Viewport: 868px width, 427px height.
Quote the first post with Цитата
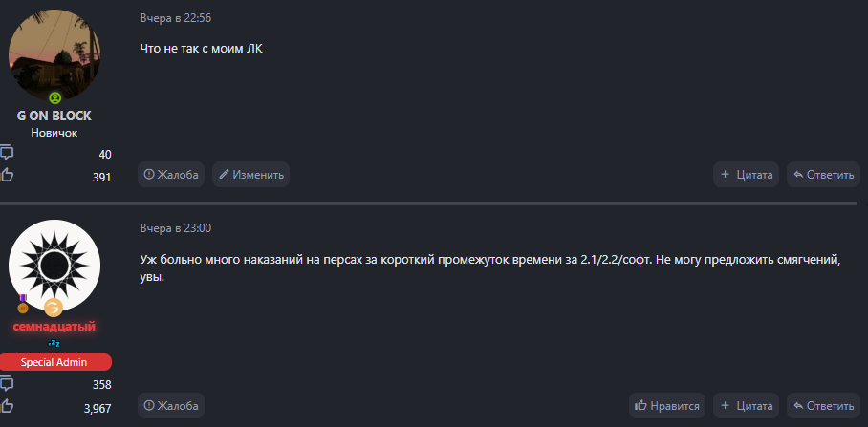(x=746, y=175)
